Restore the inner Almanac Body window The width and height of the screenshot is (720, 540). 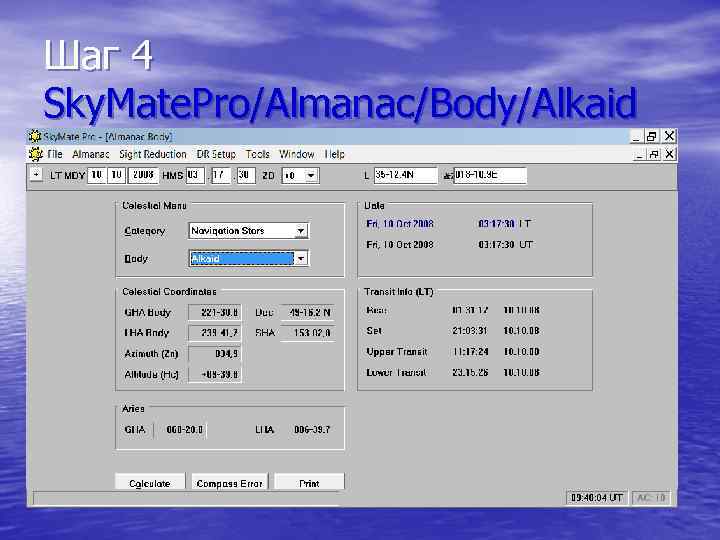653,155
